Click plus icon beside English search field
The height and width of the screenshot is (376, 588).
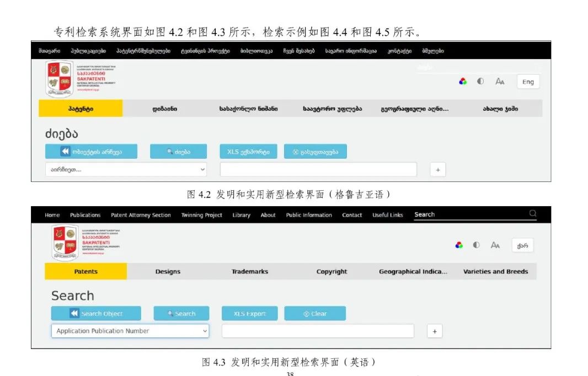point(434,331)
